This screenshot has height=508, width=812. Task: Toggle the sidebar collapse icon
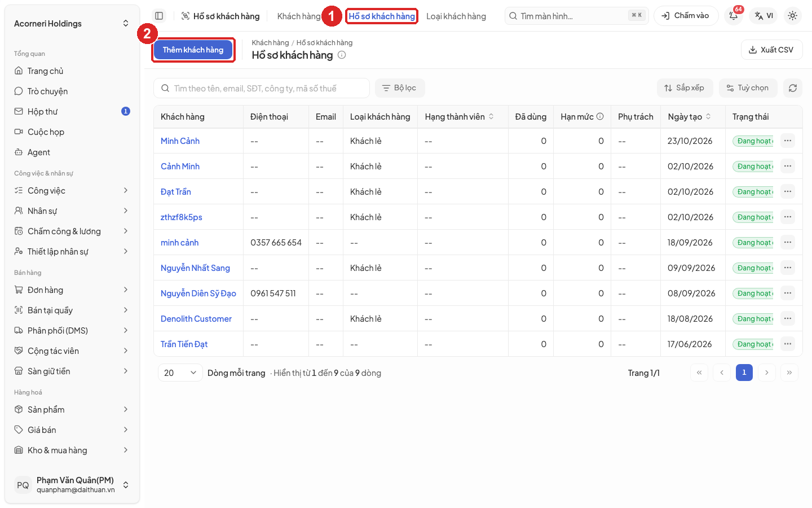159,16
